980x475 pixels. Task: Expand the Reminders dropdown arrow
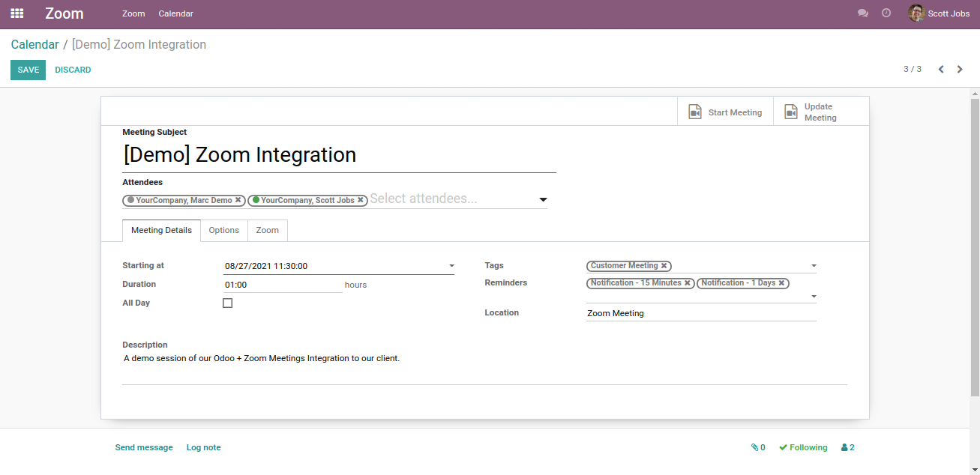tap(814, 297)
